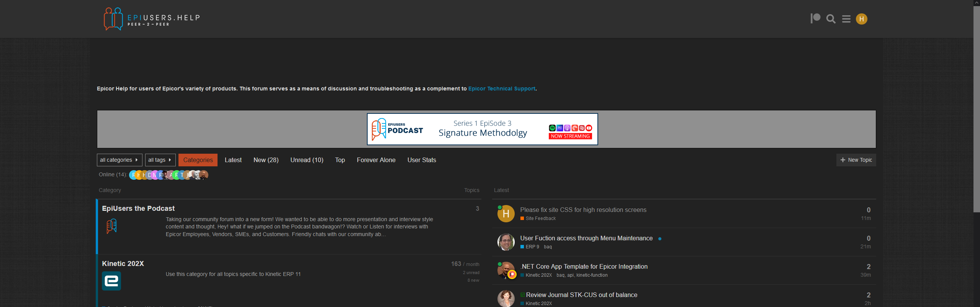This screenshot has width=980, height=307.
Task: Open the Forever Alone tab
Action: pyautogui.click(x=376, y=160)
